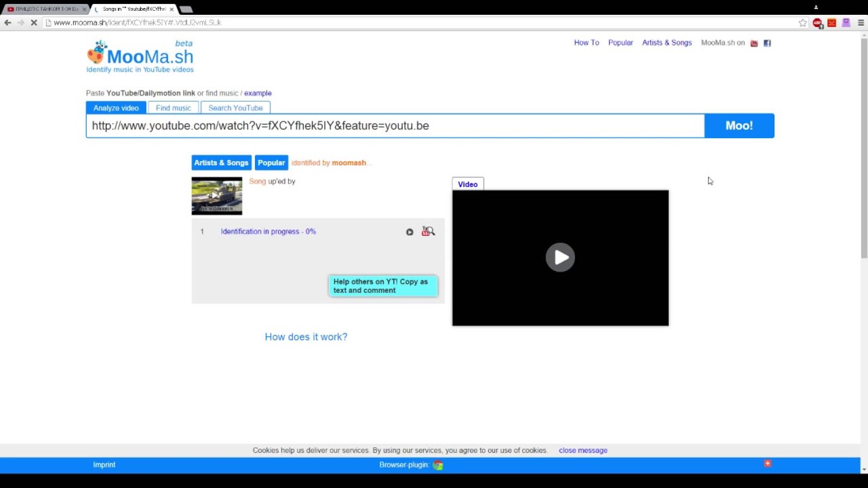Play the song in the identification row

410,232
